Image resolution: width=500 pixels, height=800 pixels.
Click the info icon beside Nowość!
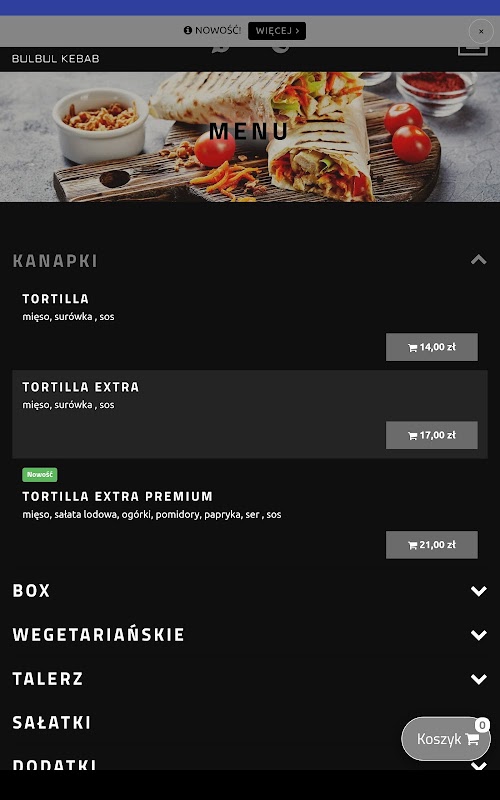click(188, 31)
